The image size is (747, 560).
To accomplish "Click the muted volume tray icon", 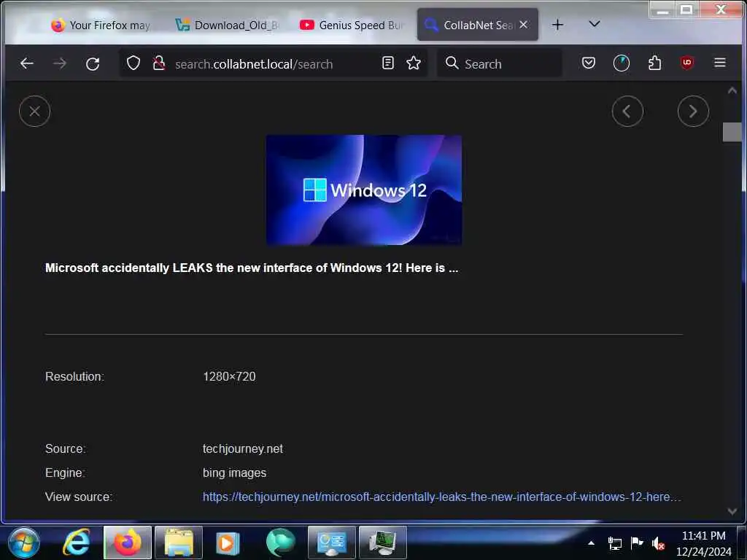I will (x=658, y=543).
